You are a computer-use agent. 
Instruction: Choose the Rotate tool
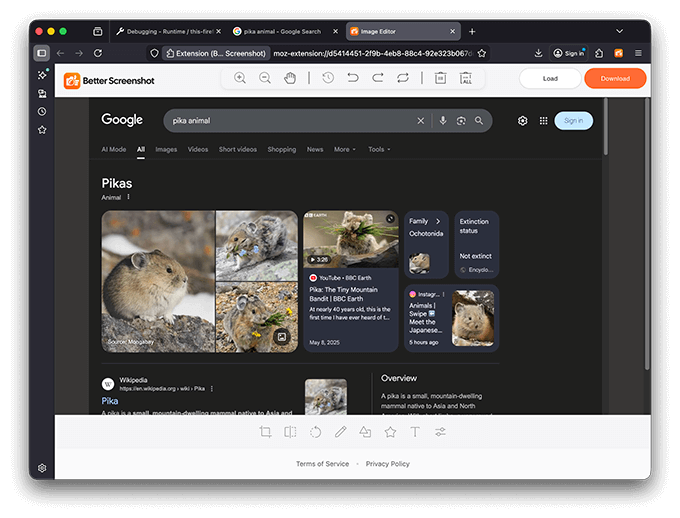315,432
